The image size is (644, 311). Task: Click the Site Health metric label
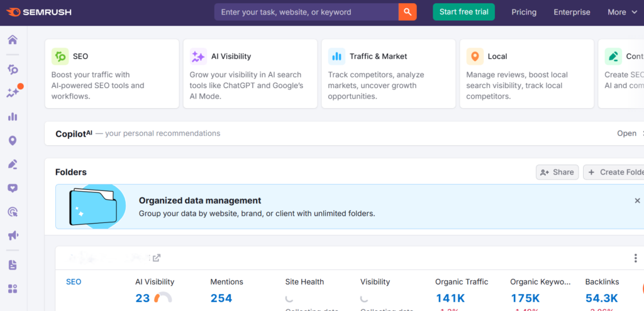point(304,282)
